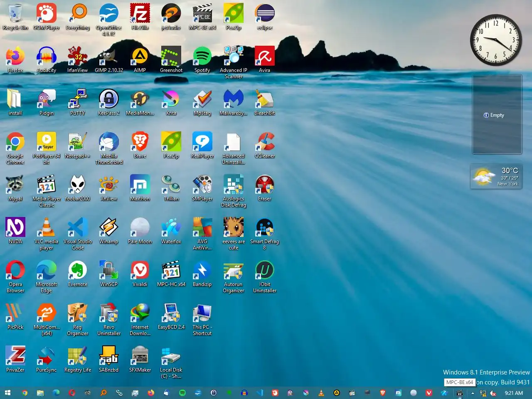Screen dimensions: 532x399
Task: Click the MediaMonkey desktop shortcut
Action: click(140, 103)
